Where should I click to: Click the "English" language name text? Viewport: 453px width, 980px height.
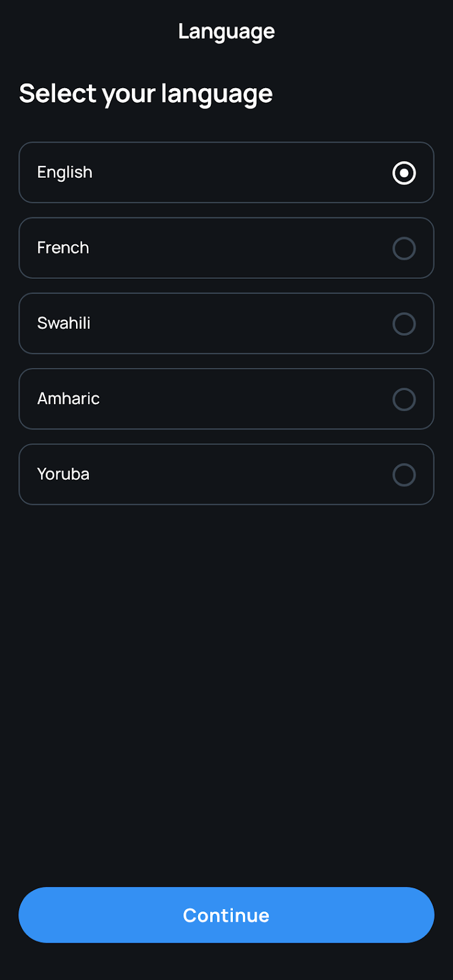(x=64, y=173)
